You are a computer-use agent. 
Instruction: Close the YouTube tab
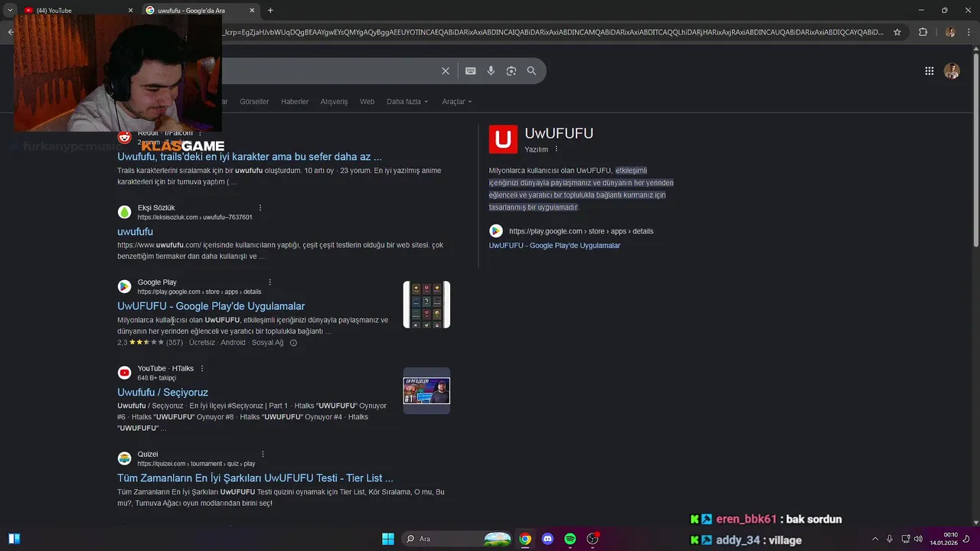click(x=130, y=10)
